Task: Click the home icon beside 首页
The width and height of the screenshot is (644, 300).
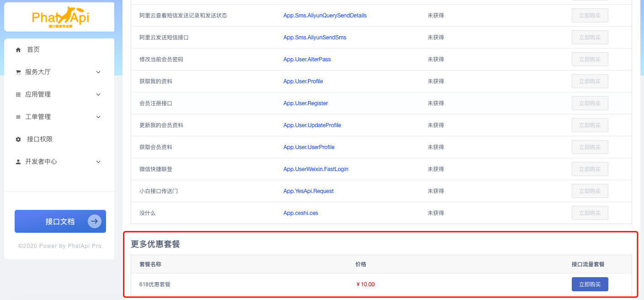Action: click(18, 50)
